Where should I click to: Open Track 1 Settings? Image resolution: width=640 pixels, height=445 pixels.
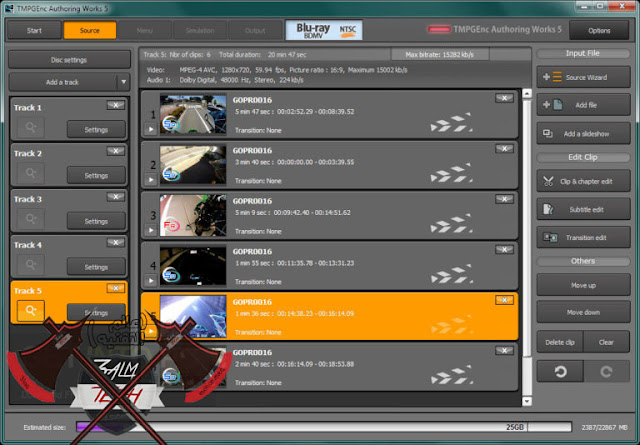[x=96, y=129]
